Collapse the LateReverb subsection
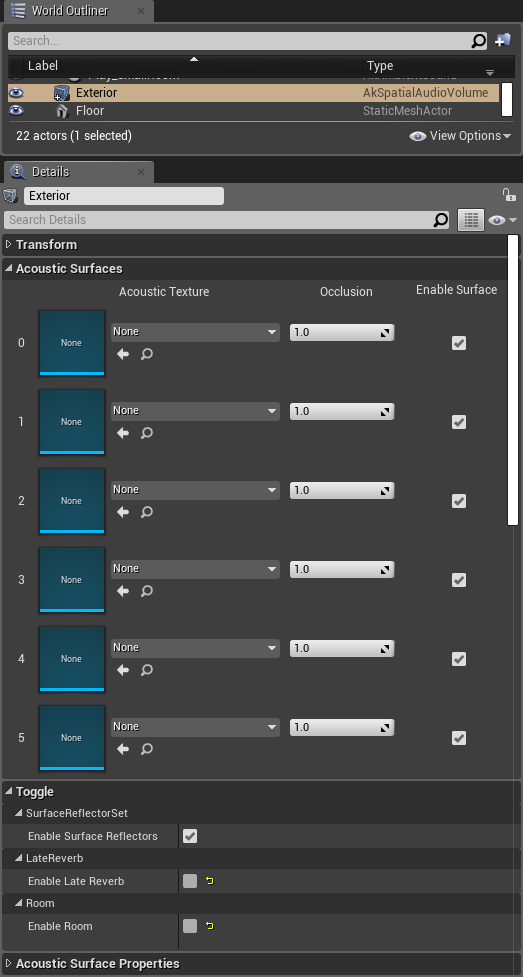The height and width of the screenshot is (977, 523). click(x=19, y=858)
